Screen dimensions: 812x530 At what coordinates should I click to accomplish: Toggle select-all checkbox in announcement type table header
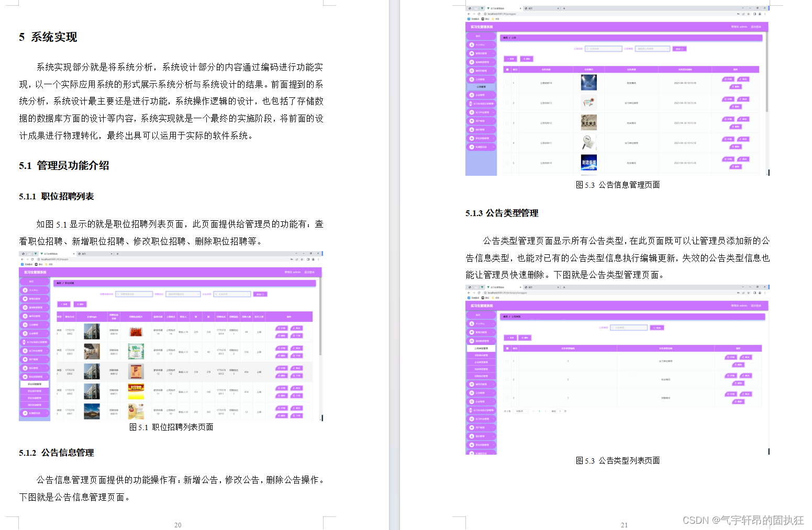click(507, 348)
